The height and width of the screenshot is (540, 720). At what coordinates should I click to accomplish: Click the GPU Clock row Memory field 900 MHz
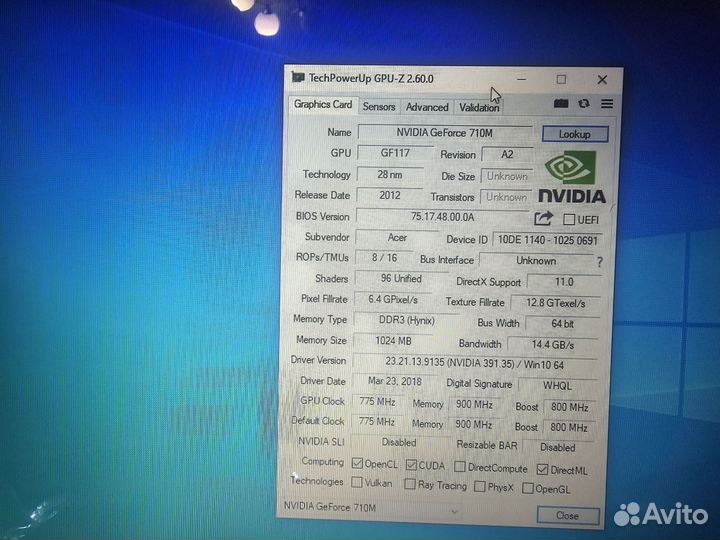click(474, 405)
